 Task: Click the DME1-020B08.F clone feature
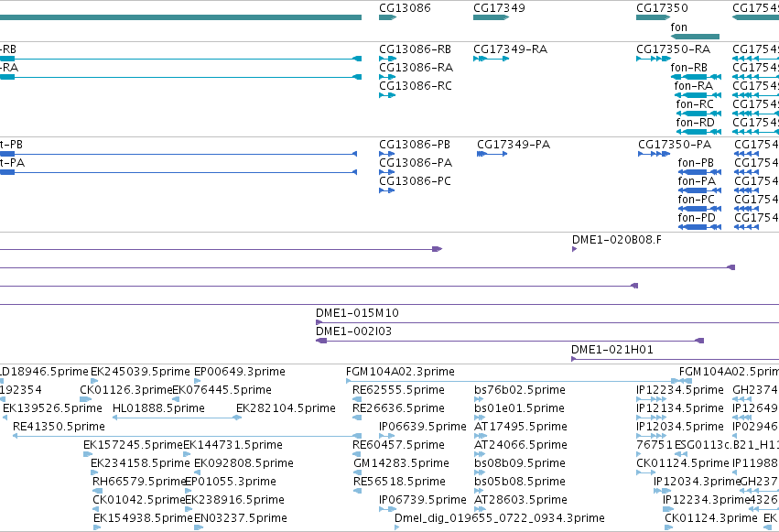574,249
